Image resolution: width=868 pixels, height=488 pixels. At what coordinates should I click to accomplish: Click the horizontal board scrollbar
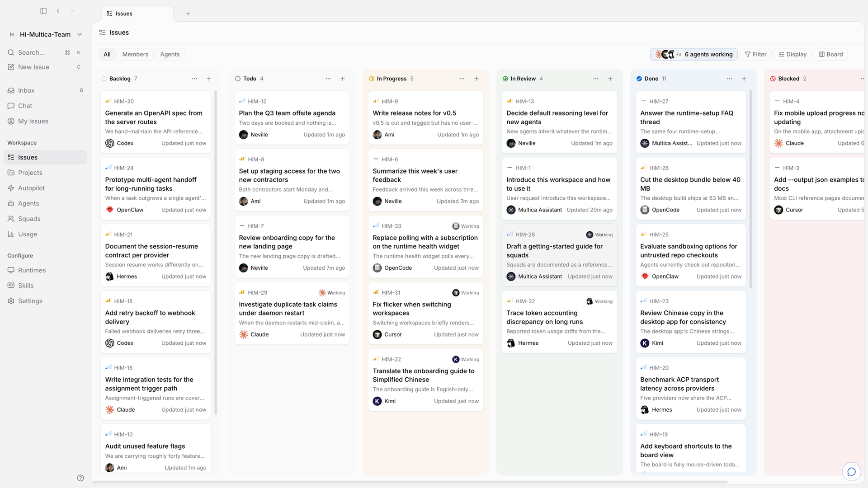410,482
